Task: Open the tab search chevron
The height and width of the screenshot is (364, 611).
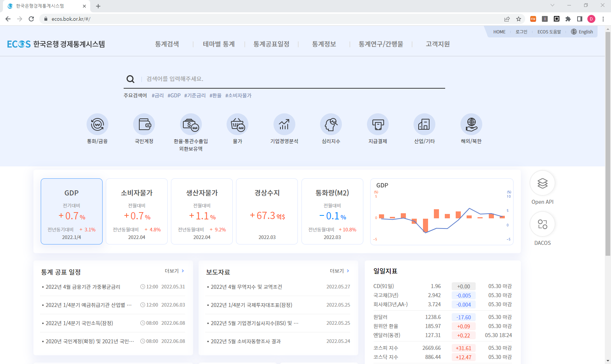Action: pos(552,5)
